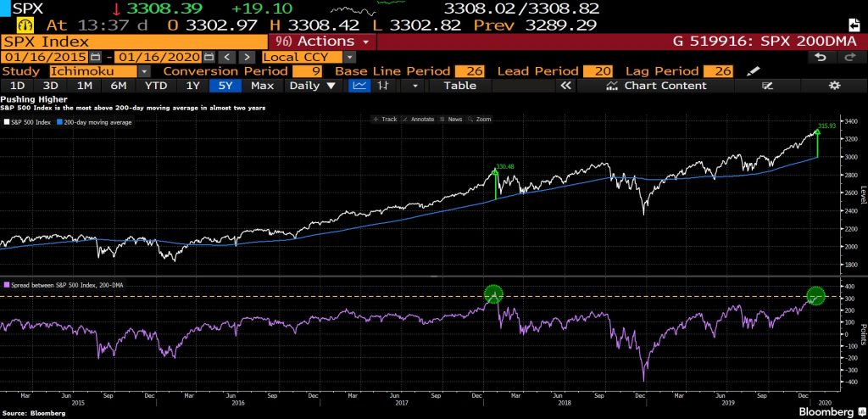
Task: Select the Max time range
Action: pos(263,86)
